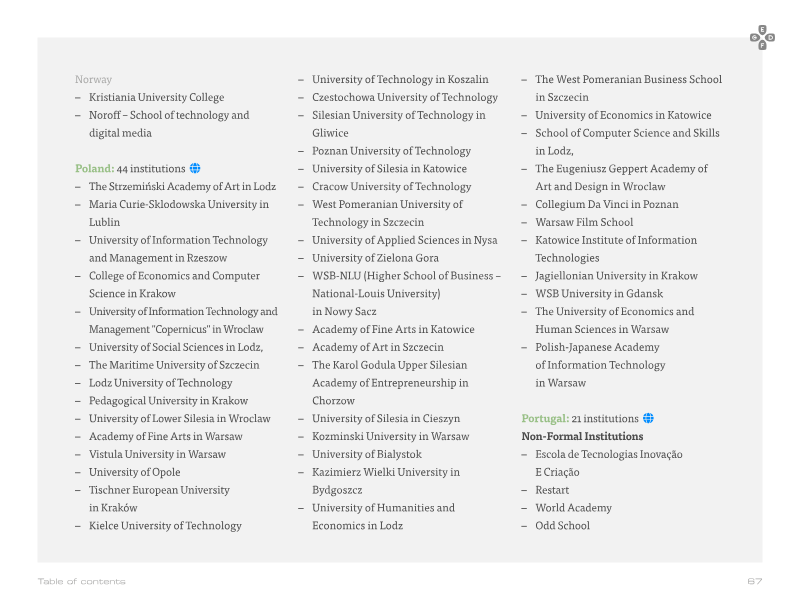Open the Table of contents link
The image size is (800, 600).
click(x=82, y=581)
